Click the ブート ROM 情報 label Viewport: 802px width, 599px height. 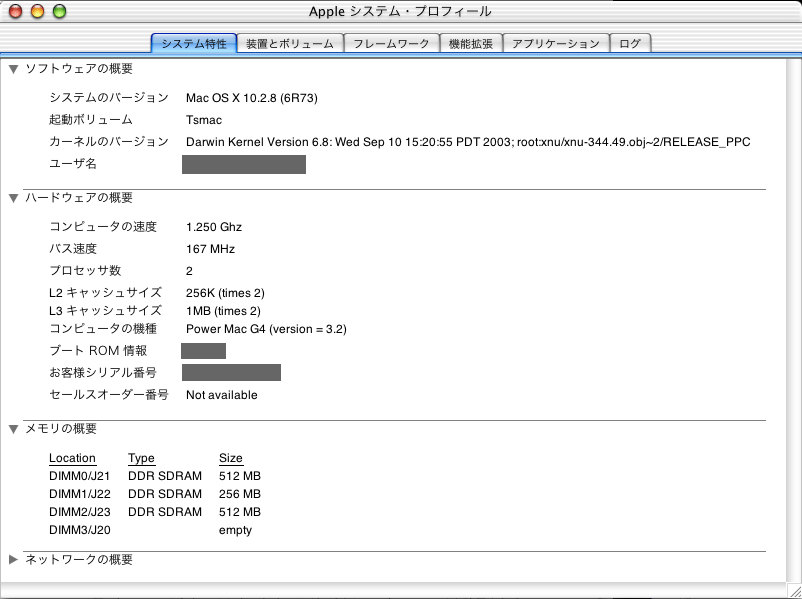[98, 351]
